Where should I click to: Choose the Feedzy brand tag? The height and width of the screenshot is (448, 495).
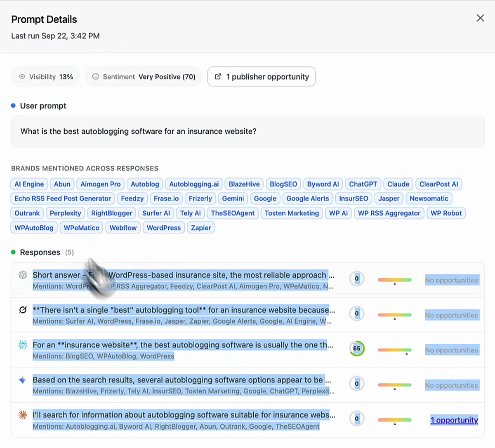coord(132,198)
